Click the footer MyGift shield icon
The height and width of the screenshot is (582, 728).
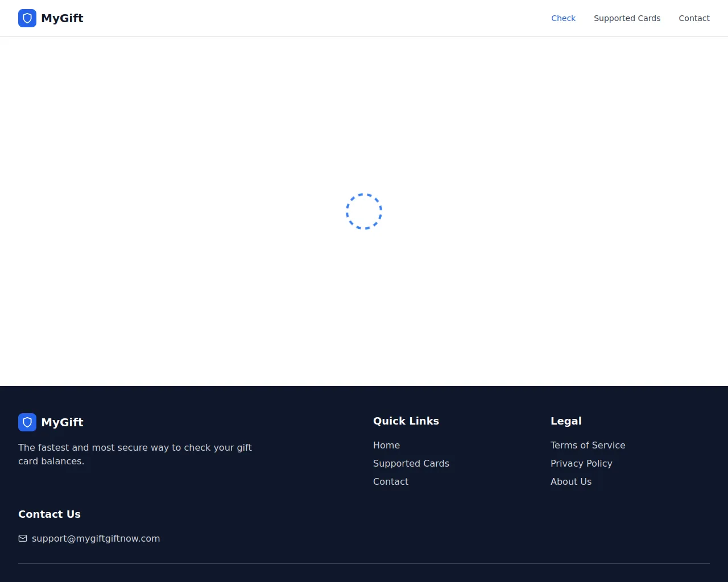coord(27,422)
